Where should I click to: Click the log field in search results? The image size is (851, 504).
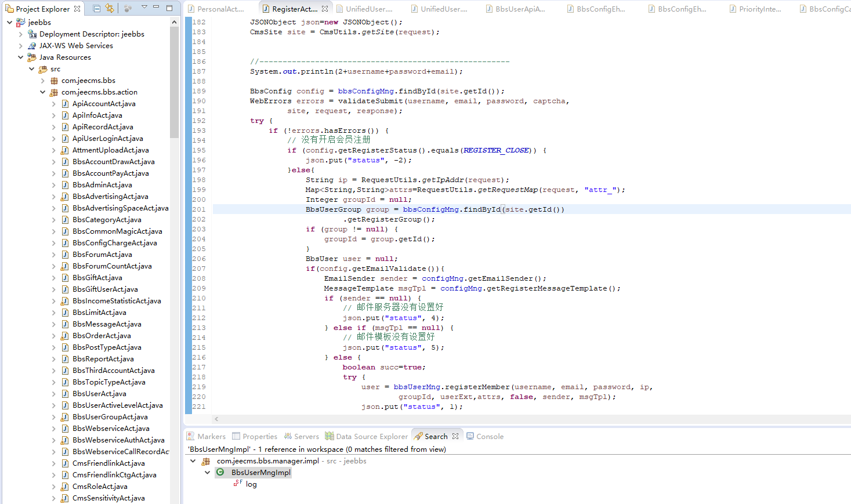[251, 484]
